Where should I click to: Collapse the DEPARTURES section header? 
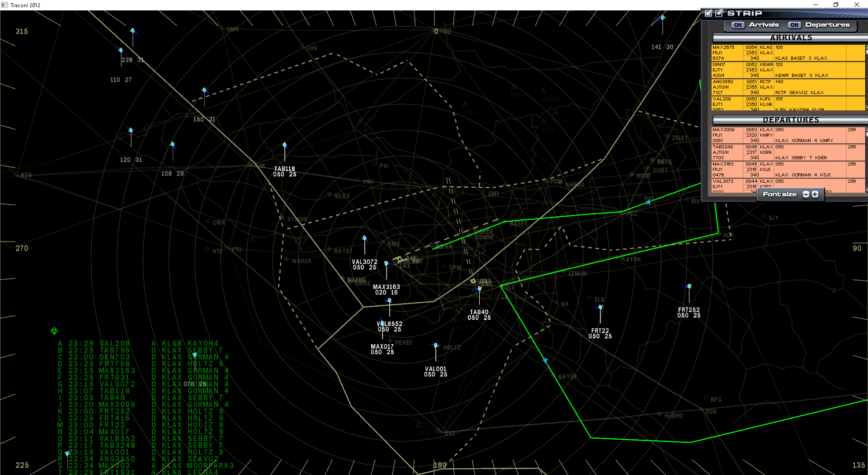790,120
